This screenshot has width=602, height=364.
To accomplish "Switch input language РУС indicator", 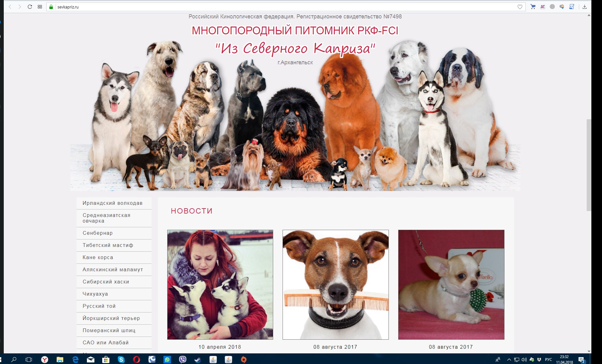I will pyautogui.click(x=548, y=360).
